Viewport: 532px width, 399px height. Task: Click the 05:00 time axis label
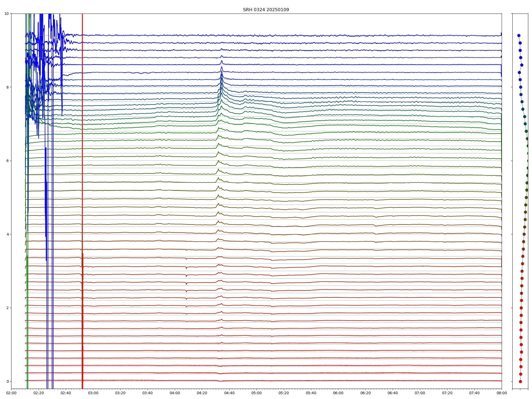[256, 393]
